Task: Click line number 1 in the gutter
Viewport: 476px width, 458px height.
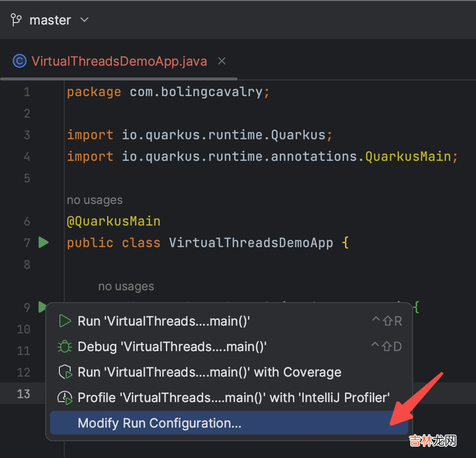Action: coord(26,92)
